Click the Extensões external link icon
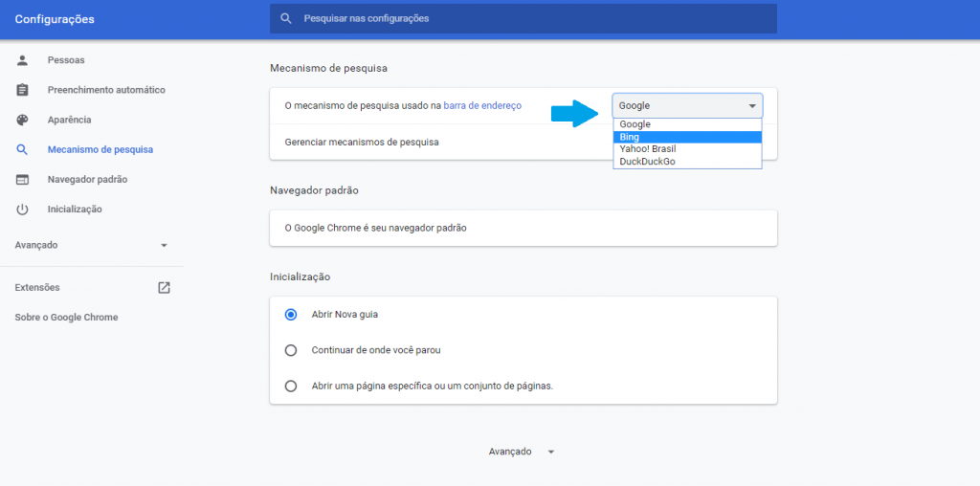Image resolution: width=980 pixels, height=486 pixels. click(x=164, y=287)
